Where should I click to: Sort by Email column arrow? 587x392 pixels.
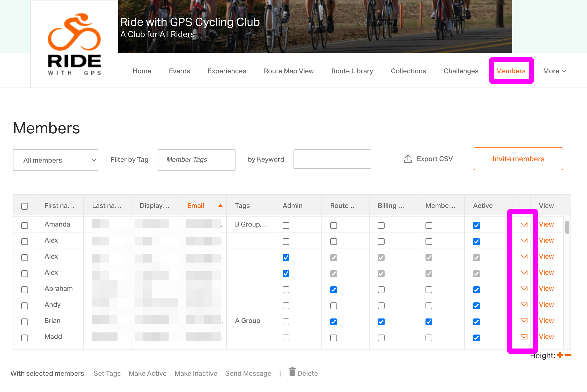pos(221,206)
